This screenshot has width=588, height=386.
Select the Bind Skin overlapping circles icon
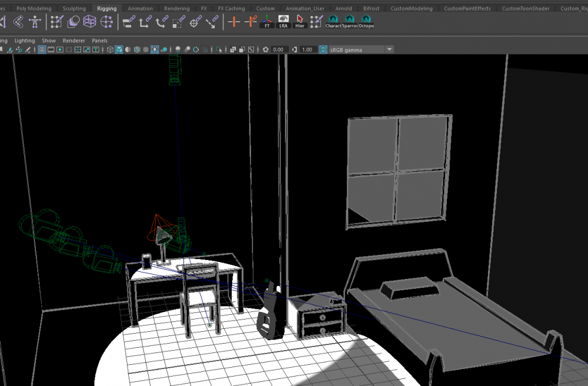click(73, 22)
